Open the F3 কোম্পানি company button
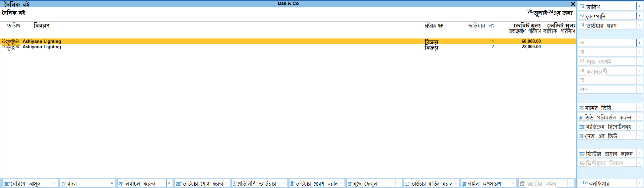Image resolution: width=644 pixels, height=188 pixels. (x=607, y=16)
